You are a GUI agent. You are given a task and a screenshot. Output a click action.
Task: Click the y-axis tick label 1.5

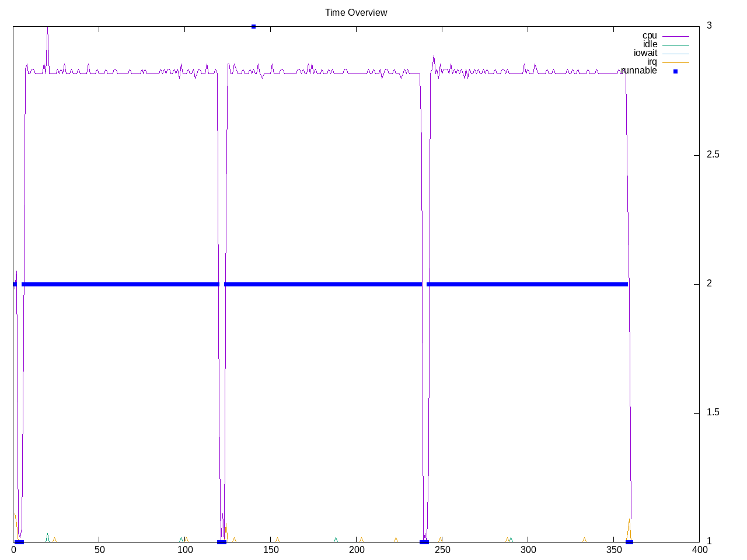713,412
